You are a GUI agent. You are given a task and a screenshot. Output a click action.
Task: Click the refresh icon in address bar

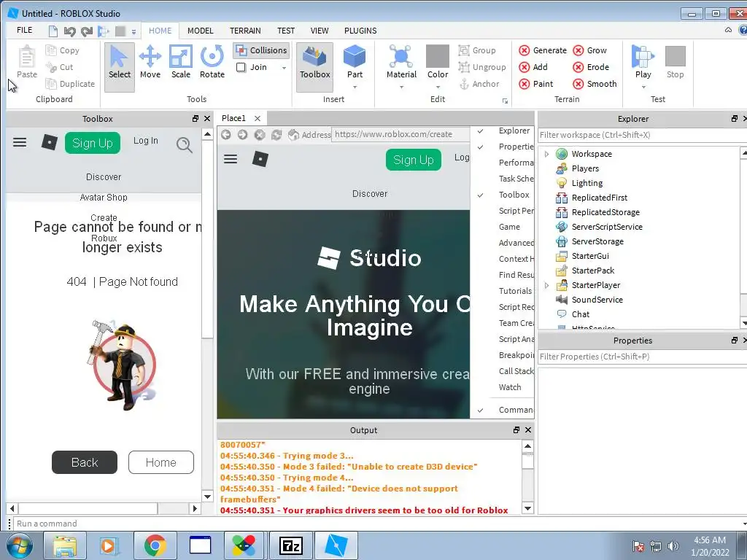(276, 135)
